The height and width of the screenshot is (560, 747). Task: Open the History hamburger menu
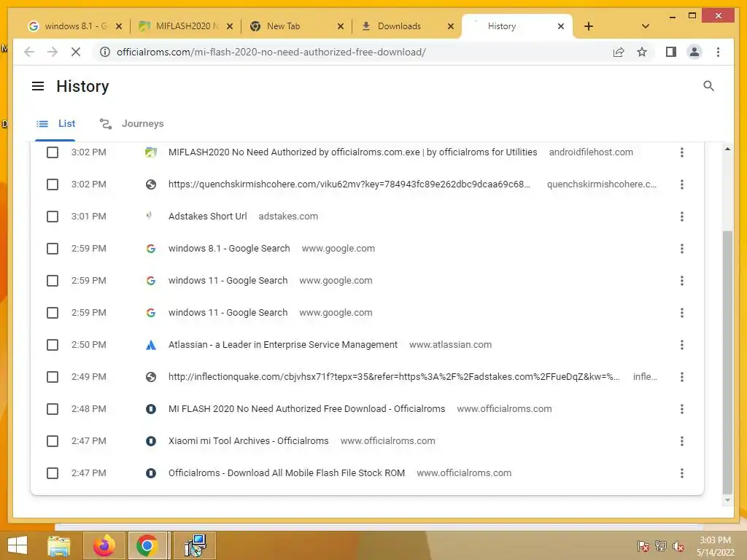coord(38,86)
